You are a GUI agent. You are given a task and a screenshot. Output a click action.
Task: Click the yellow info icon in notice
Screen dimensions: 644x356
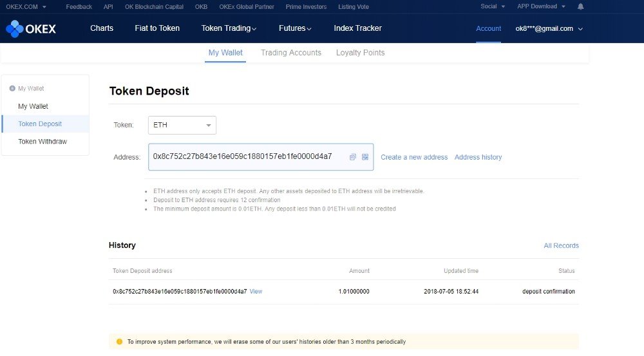tap(120, 342)
